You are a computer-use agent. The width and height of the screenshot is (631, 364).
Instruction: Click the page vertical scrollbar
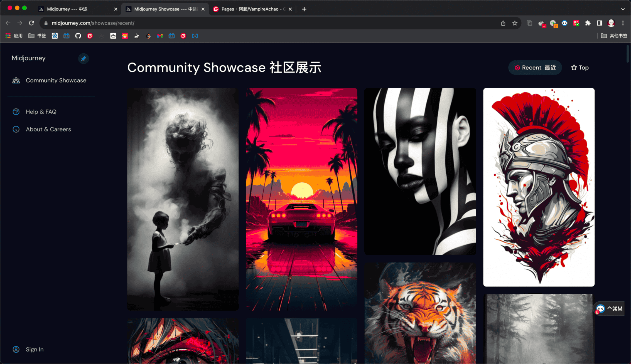[x=628, y=54]
